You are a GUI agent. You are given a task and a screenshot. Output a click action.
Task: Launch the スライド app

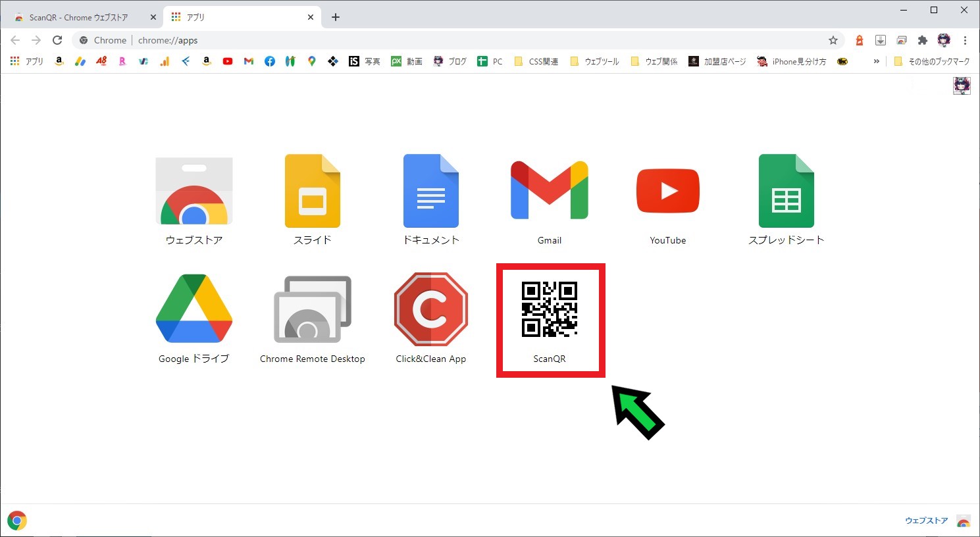pos(312,191)
